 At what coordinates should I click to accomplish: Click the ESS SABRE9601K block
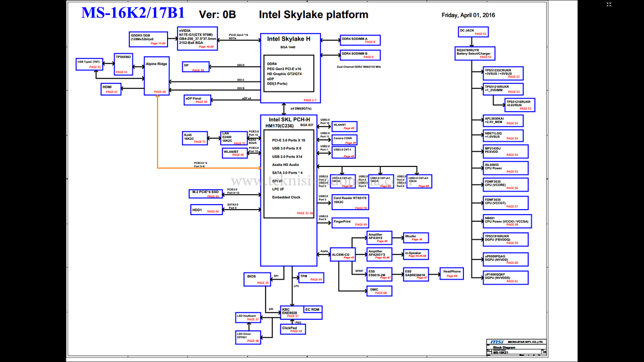pos(416,275)
